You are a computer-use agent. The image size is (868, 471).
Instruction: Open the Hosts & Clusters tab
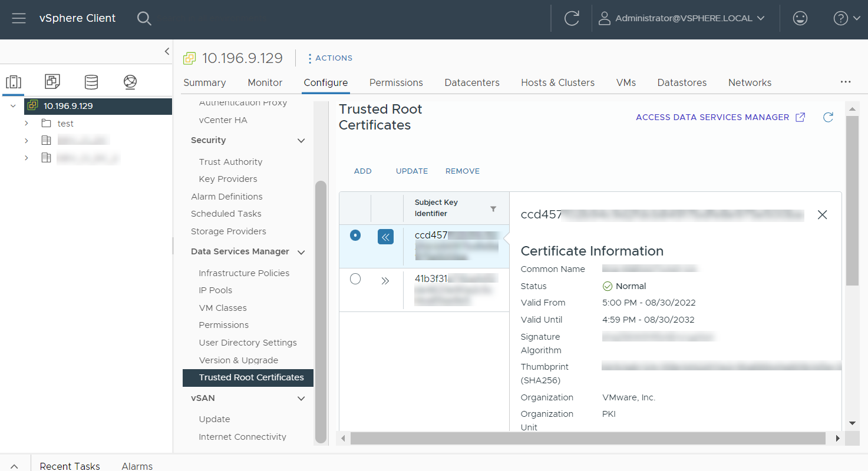[x=557, y=82]
